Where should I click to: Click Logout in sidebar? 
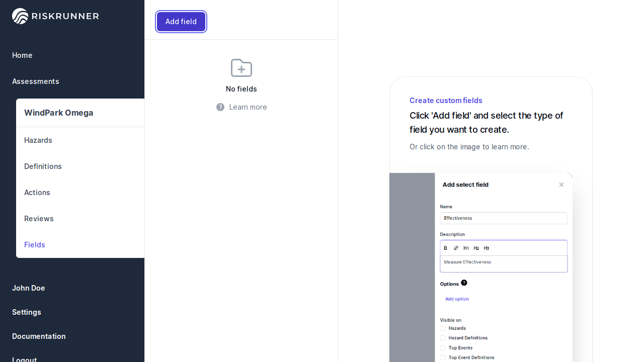click(x=24, y=359)
